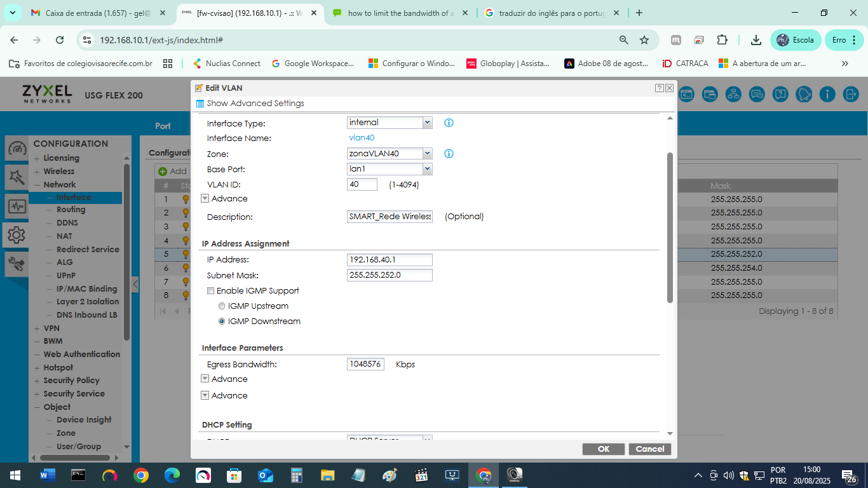Open the Quick Setup wizard wand icon

(17, 177)
